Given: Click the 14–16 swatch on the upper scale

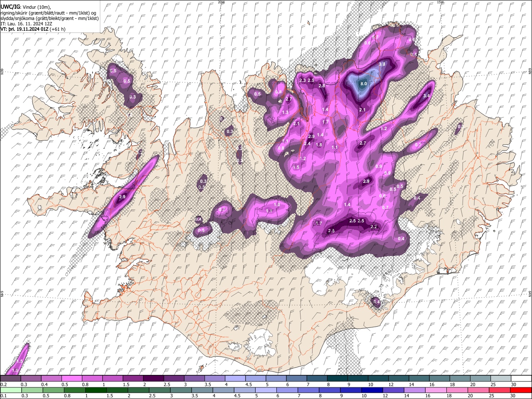Looking at the screenshot, I should pos(419,379).
